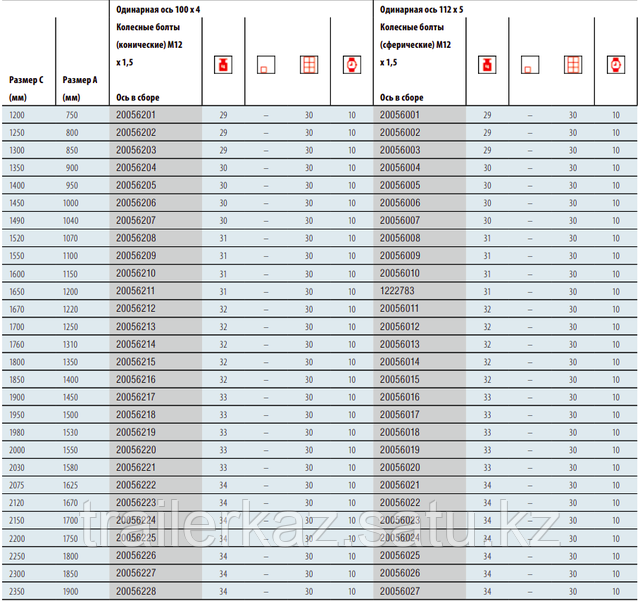
Task: Click part number 20056004
Action: pyautogui.click(x=400, y=167)
